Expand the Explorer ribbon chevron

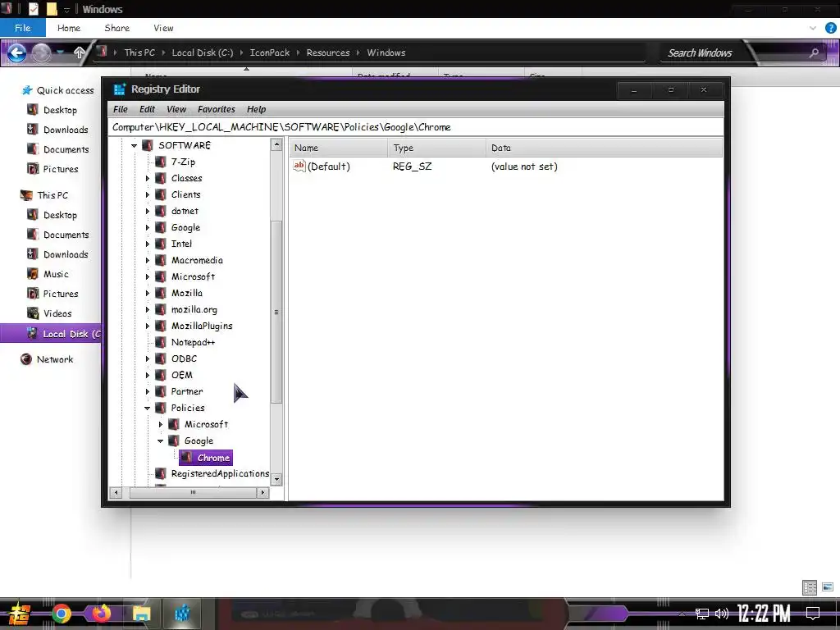coord(813,28)
